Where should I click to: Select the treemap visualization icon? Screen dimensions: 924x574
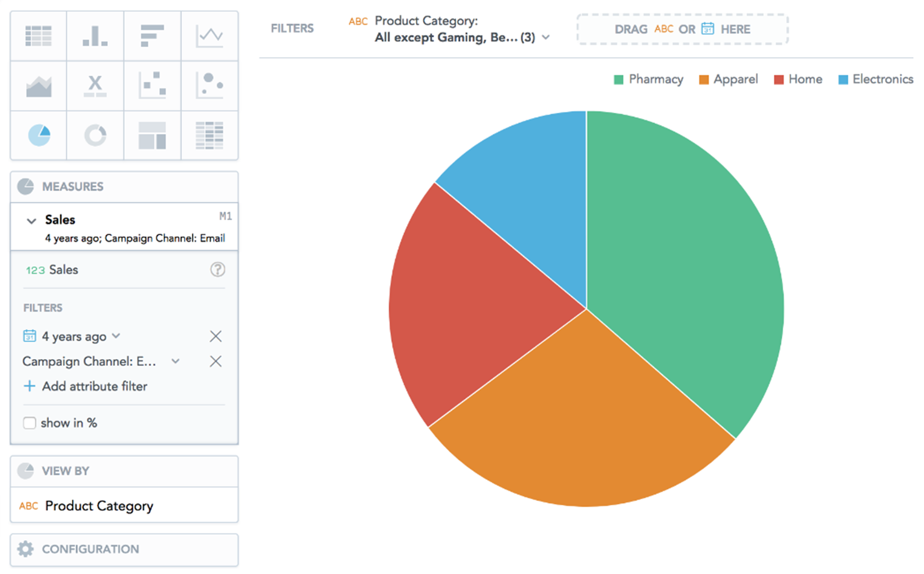152,135
